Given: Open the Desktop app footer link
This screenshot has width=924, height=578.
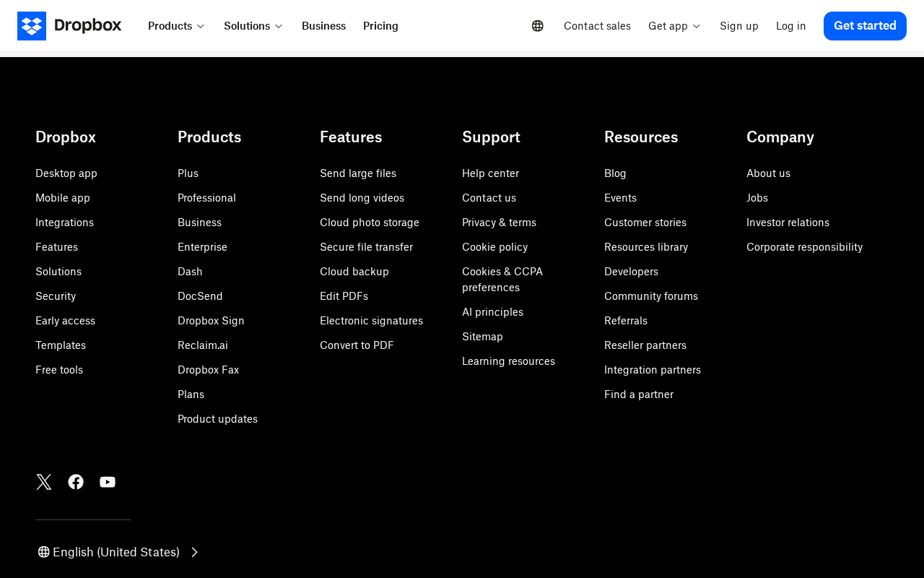Looking at the screenshot, I should [66, 173].
